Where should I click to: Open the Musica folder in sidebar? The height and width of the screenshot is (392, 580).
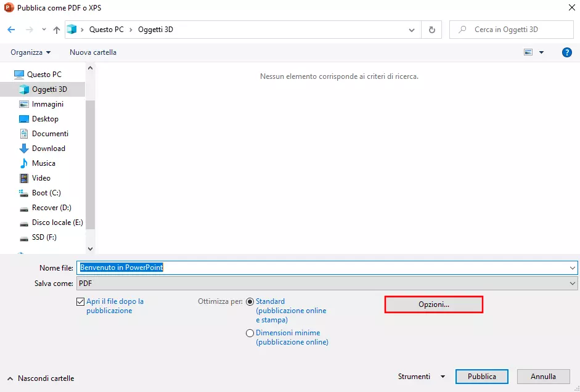tap(43, 163)
